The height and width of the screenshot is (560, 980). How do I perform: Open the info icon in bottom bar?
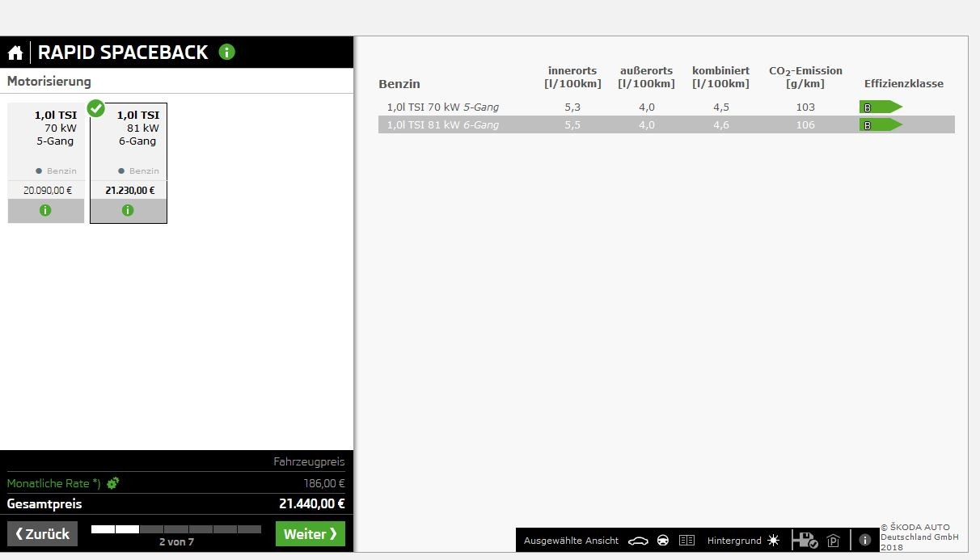(865, 540)
